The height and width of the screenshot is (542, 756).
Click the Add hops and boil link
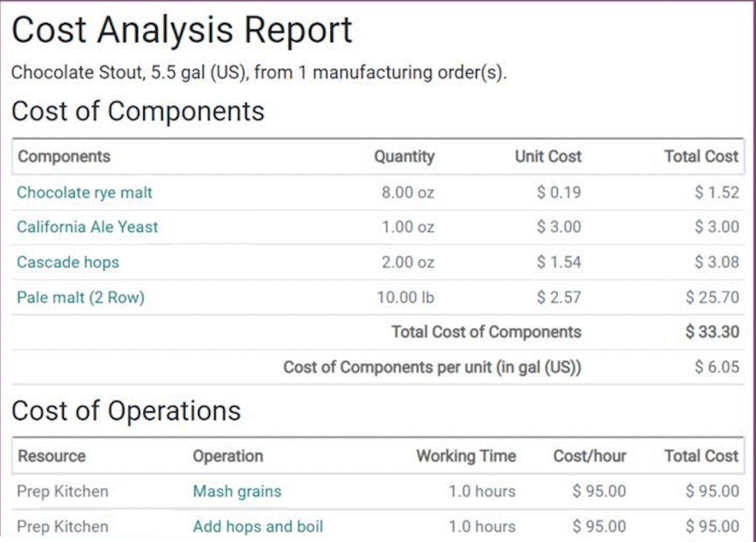(x=258, y=527)
